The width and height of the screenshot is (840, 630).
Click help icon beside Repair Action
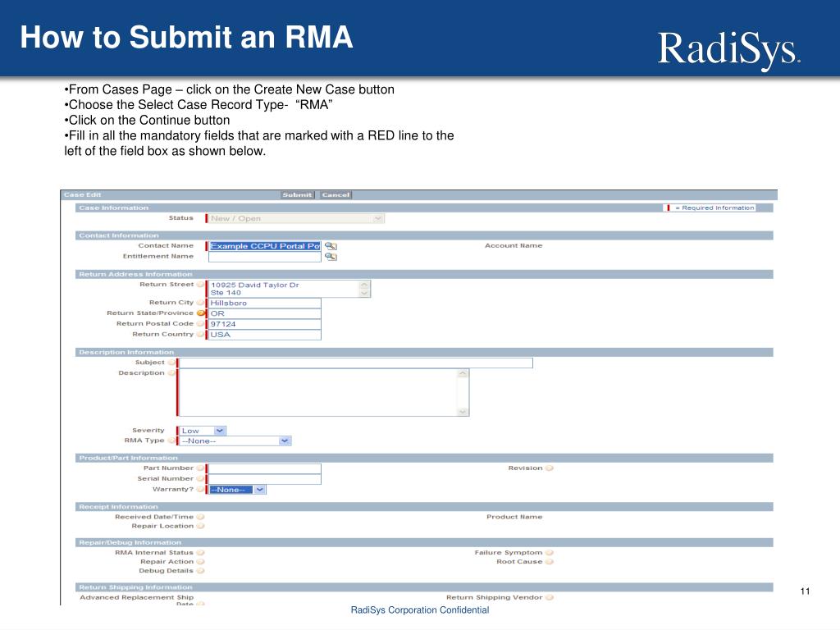[x=200, y=561]
